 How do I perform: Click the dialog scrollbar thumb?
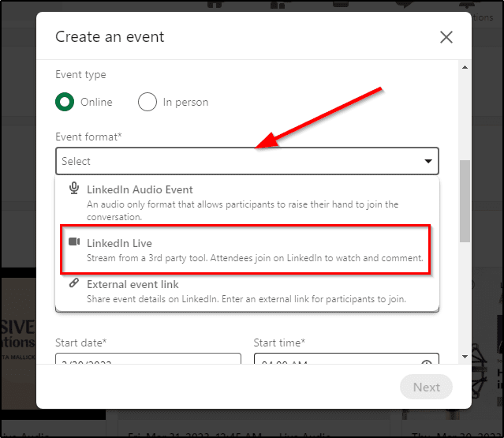point(465,201)
